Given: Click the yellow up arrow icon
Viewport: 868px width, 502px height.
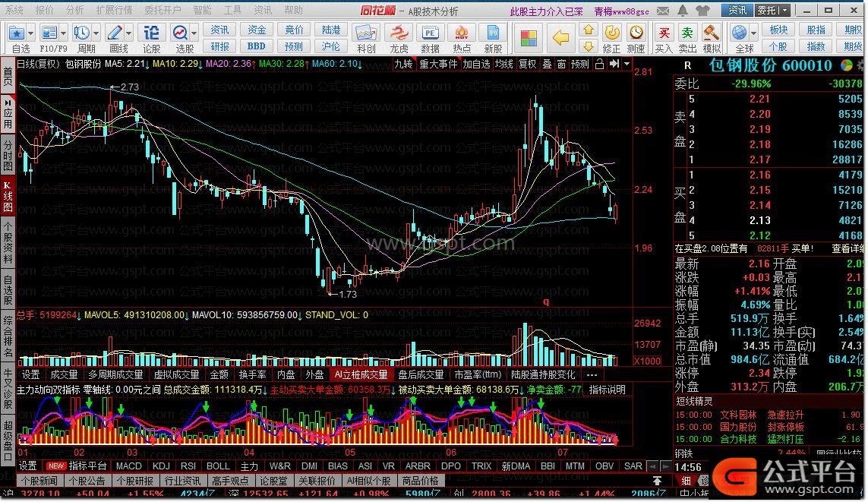Looking at the screenshot, I should (589, 30).
